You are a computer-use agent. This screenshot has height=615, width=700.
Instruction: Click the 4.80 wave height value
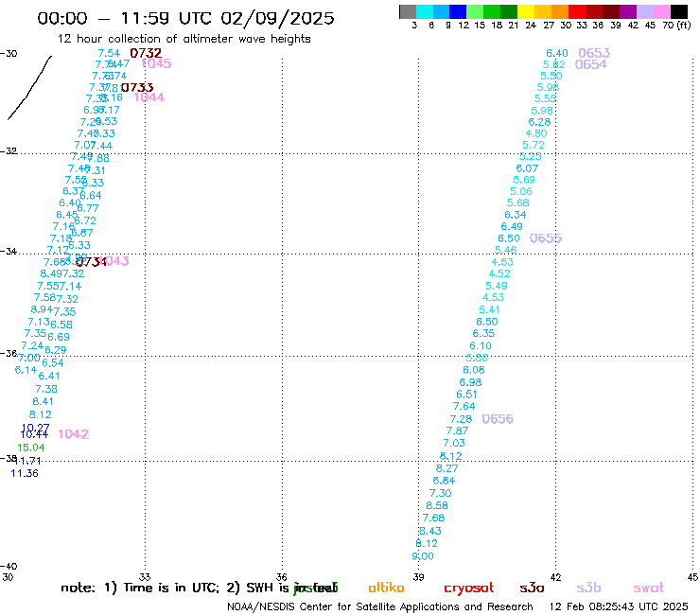coord(536,133)
